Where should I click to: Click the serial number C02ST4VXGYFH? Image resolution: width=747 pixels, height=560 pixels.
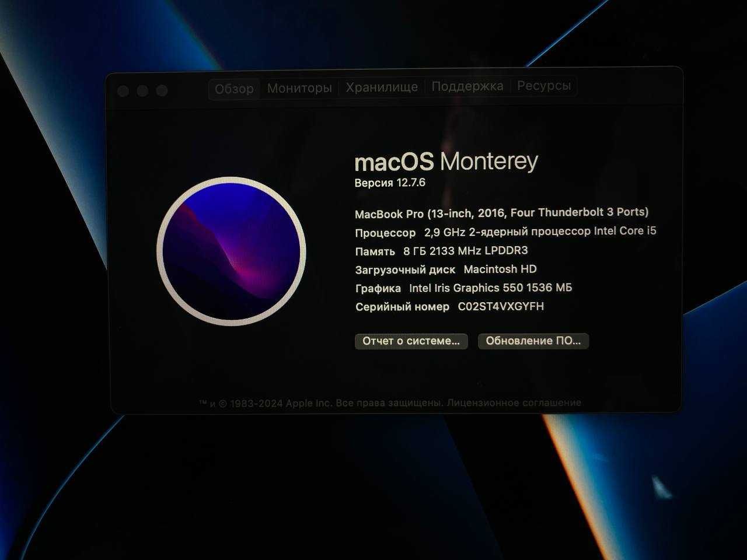point(501,306)
